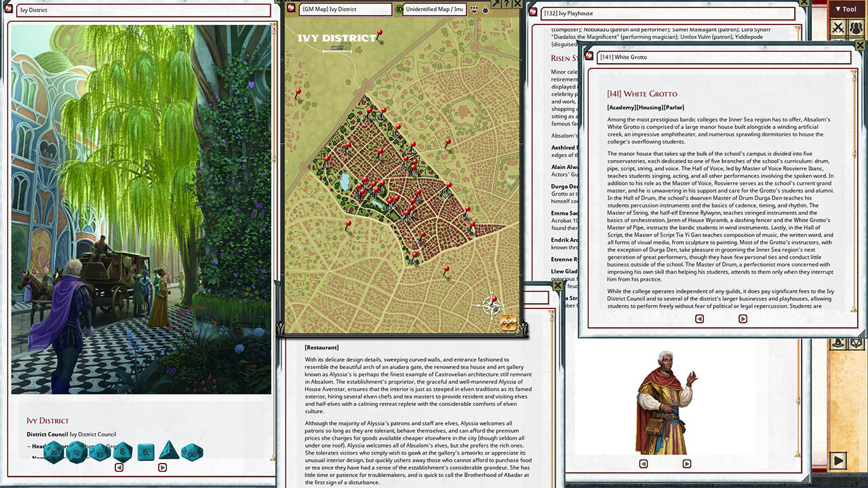Viewport: 868px width, 488px height.
Task: Open the map window help button
Action: pos(506,4)
